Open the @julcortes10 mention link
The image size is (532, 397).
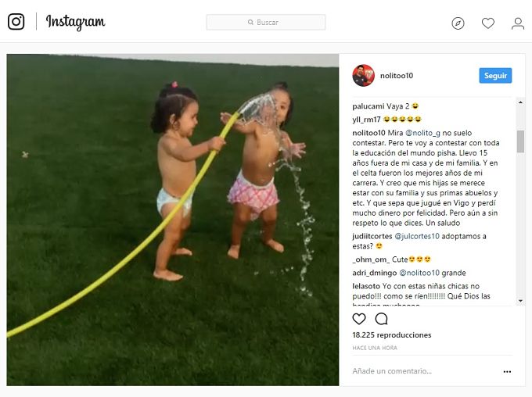(417, 236)
